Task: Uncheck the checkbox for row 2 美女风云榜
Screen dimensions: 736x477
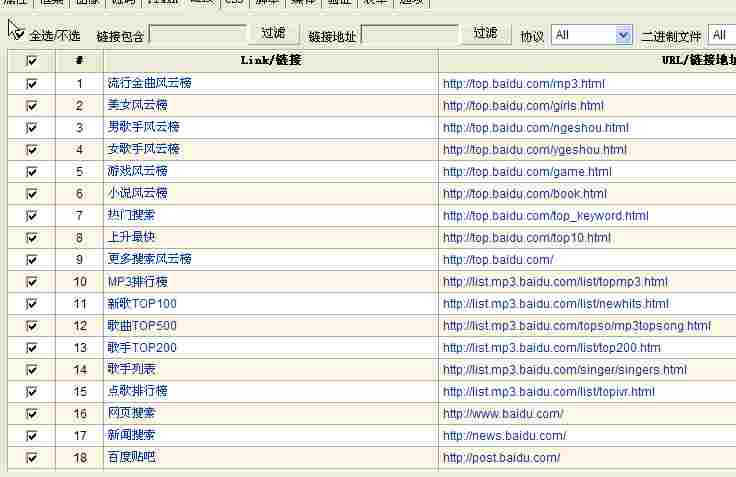Action: pos(31,106)
